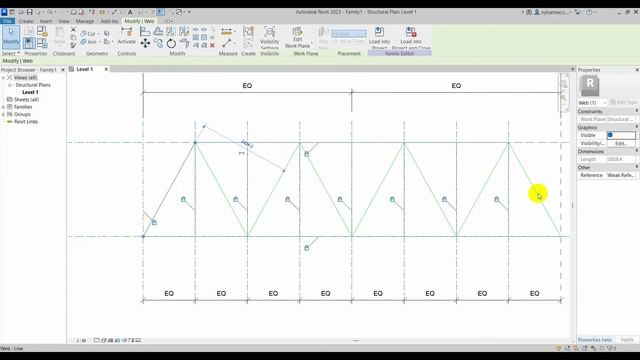Viewport: 640px width, 360px height.
Task: Open the Placement plane dropdown in ribbon
Action: click(349, 33)
